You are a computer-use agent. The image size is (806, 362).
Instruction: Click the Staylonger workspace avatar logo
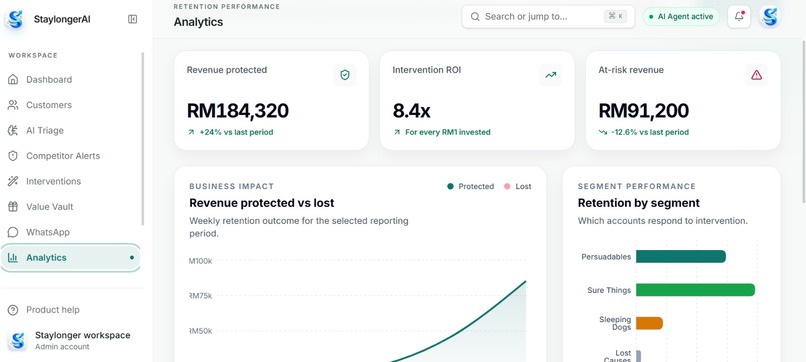click(17, 340)
